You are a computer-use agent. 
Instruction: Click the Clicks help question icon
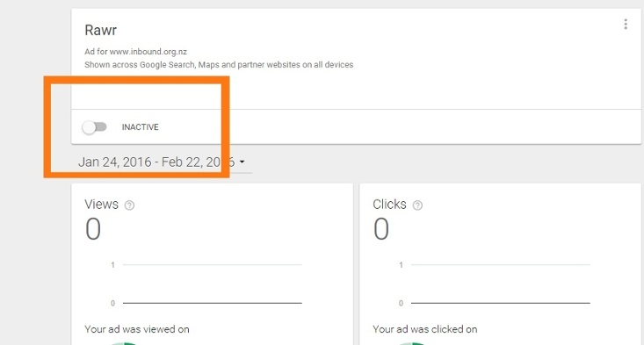[x=417, y=205]
